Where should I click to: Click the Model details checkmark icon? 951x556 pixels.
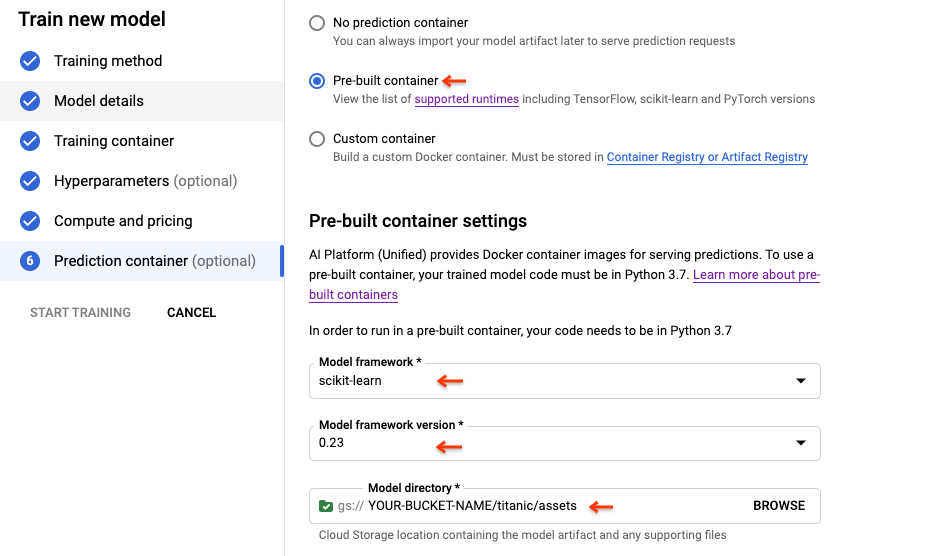click(30, 101)
